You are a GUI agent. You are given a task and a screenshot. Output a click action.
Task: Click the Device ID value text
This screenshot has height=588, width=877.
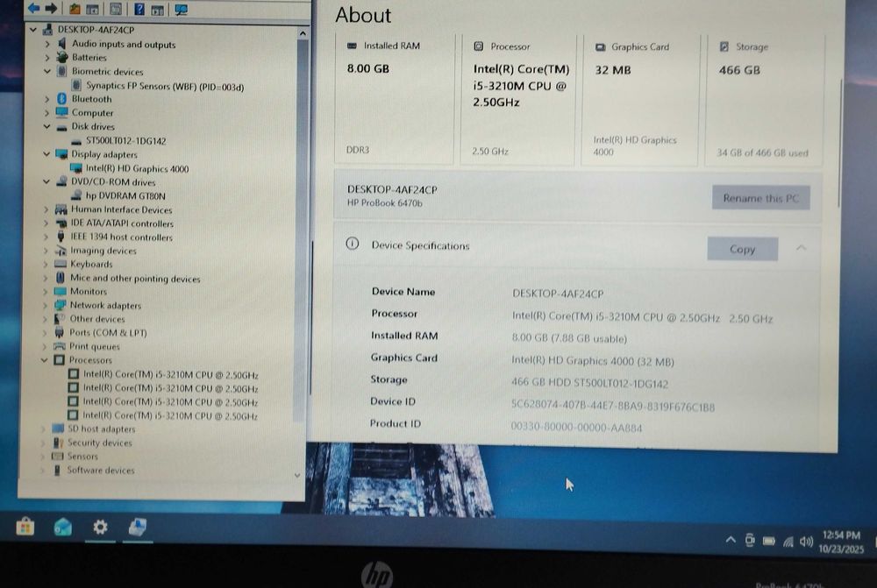coord(613,407)
